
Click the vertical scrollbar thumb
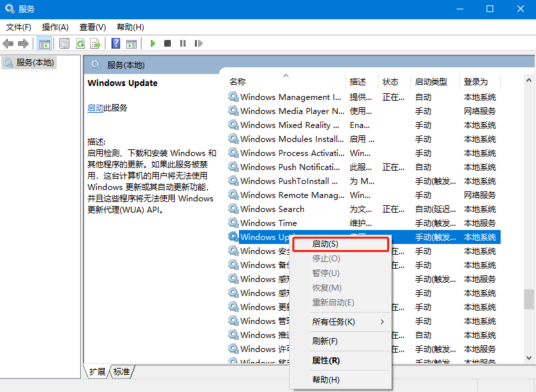529,299
